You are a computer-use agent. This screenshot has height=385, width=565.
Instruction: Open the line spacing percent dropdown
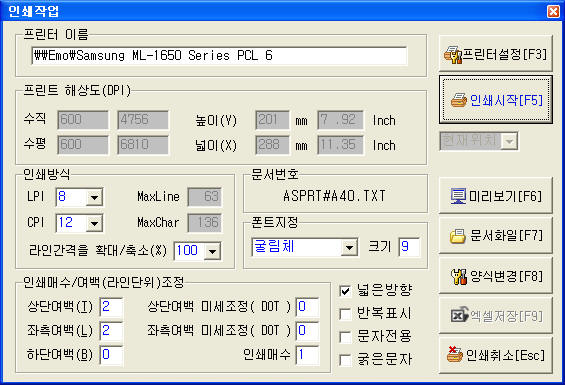213,251
